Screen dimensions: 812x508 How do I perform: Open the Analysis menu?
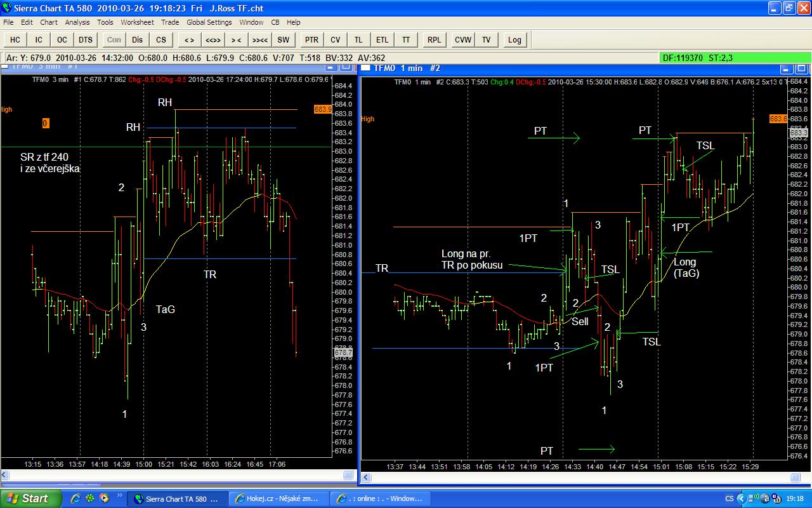(x=77, y=22)
